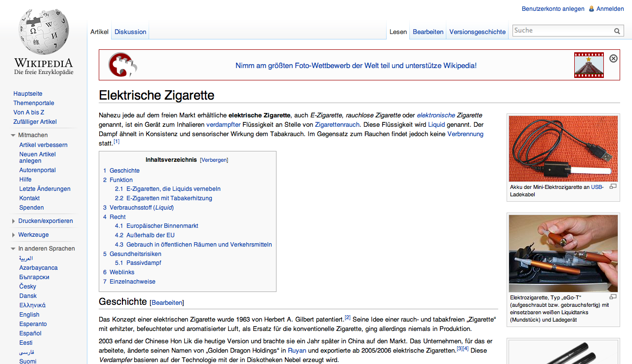
Task: Dismiss the photo contest banner
Action: point(613,58)
